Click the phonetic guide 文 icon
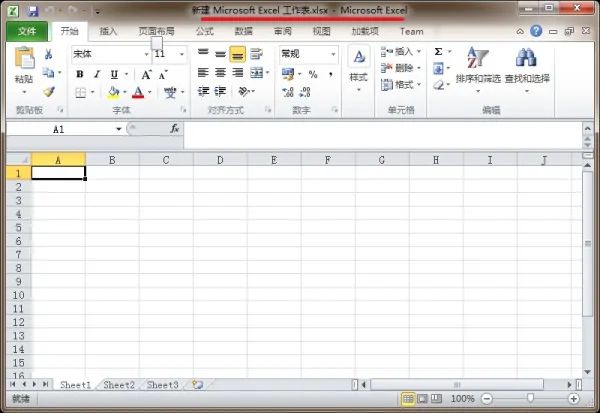 [x=170, y=92]
